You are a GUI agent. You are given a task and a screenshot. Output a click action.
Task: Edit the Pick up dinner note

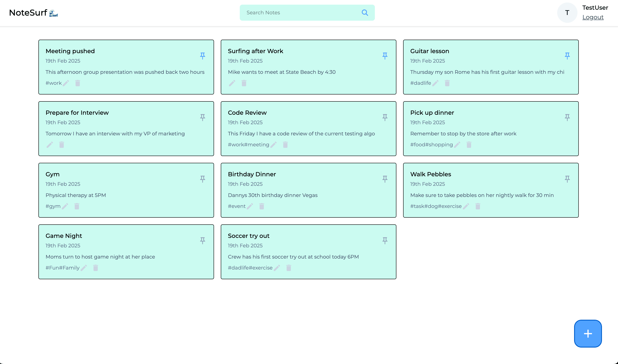(457, 145)
